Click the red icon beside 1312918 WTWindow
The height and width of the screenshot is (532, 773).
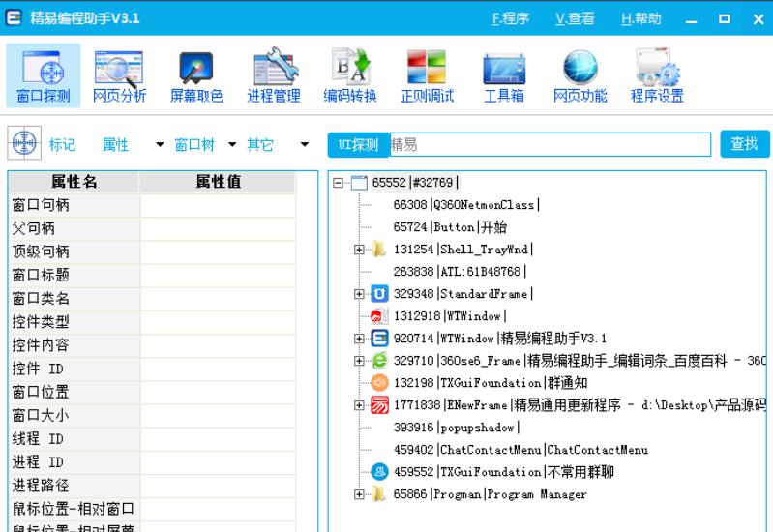[379, 316]
